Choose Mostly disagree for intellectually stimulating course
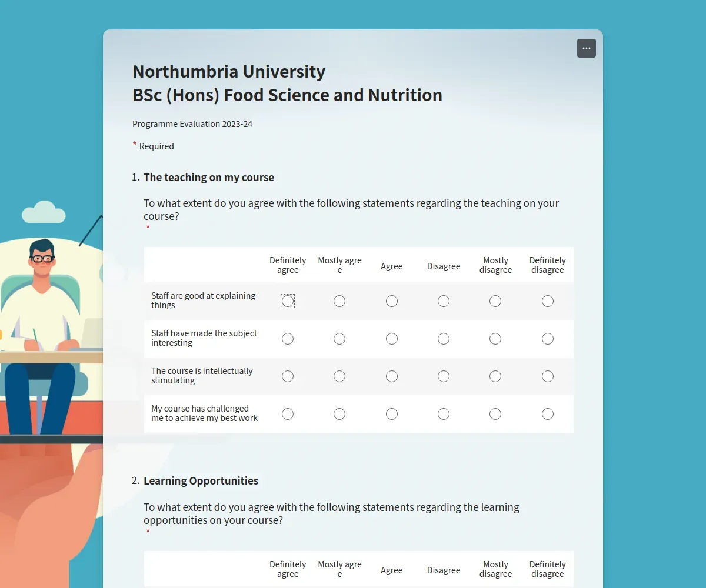This screenshot has height=588, width=706. click(495, 376)
